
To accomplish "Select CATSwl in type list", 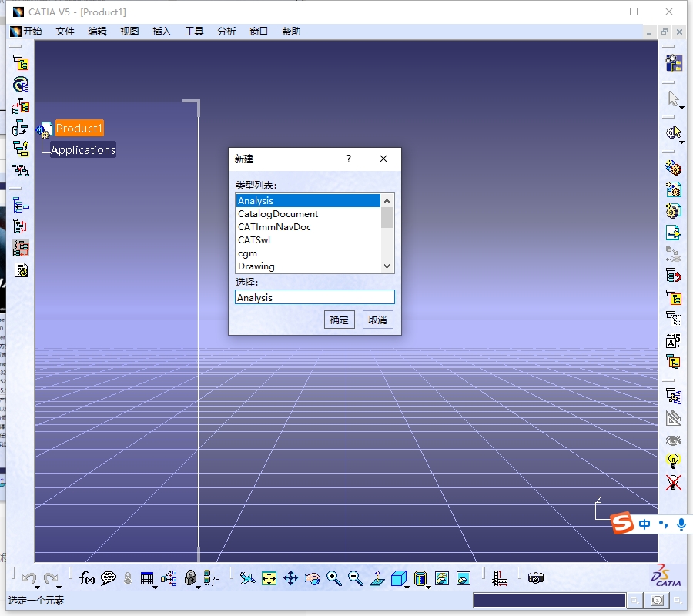I will (308, 240).
